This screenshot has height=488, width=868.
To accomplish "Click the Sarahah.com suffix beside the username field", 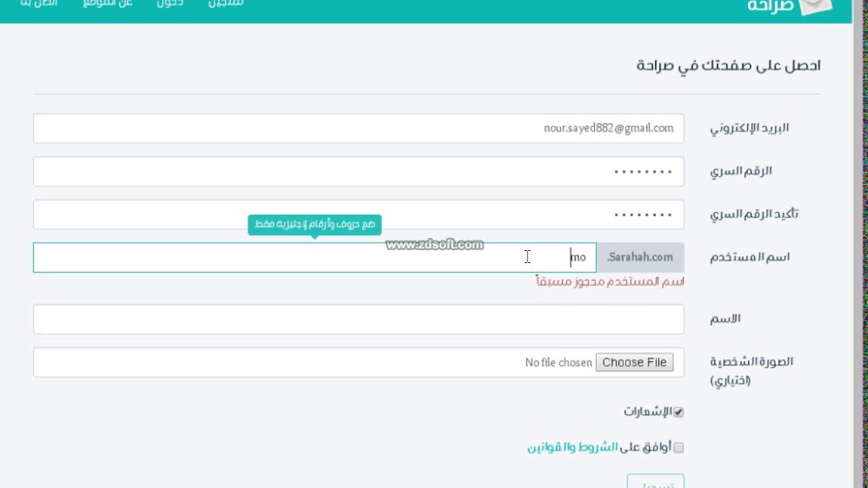I will click(640, 258).
